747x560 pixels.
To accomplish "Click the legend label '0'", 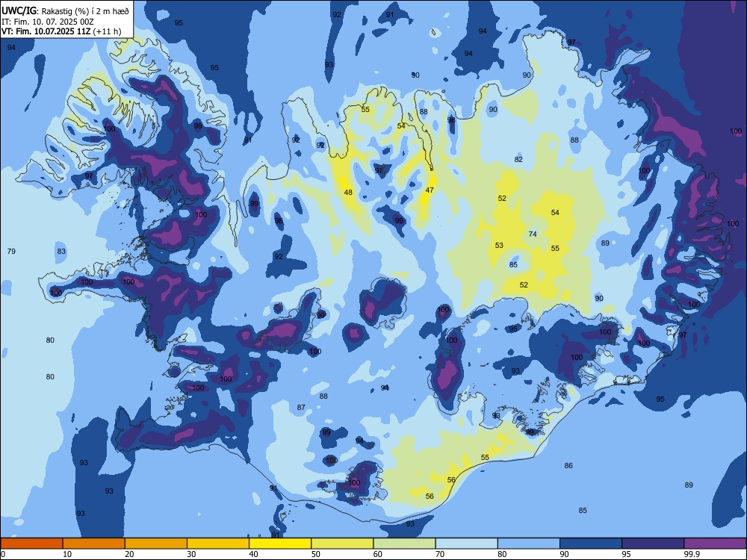I will (x=3, y=554).
